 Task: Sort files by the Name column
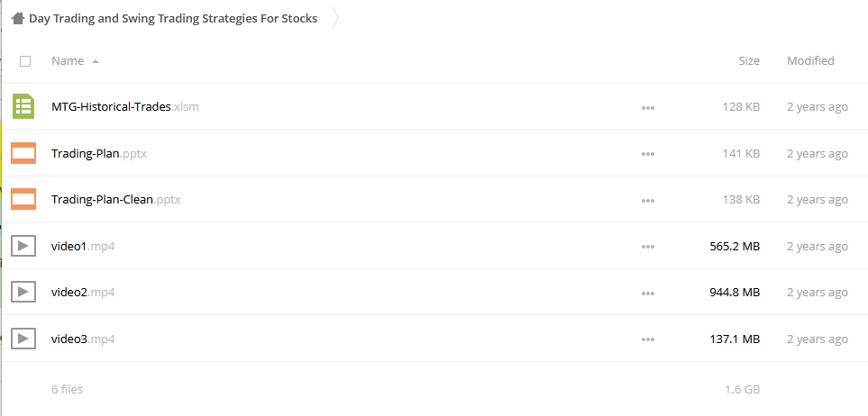(x=68, y=61)
